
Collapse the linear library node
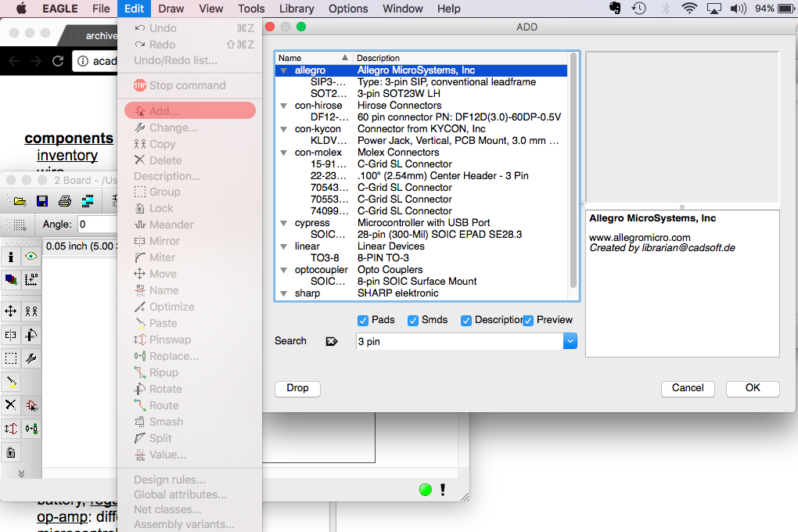coord(283,246)
